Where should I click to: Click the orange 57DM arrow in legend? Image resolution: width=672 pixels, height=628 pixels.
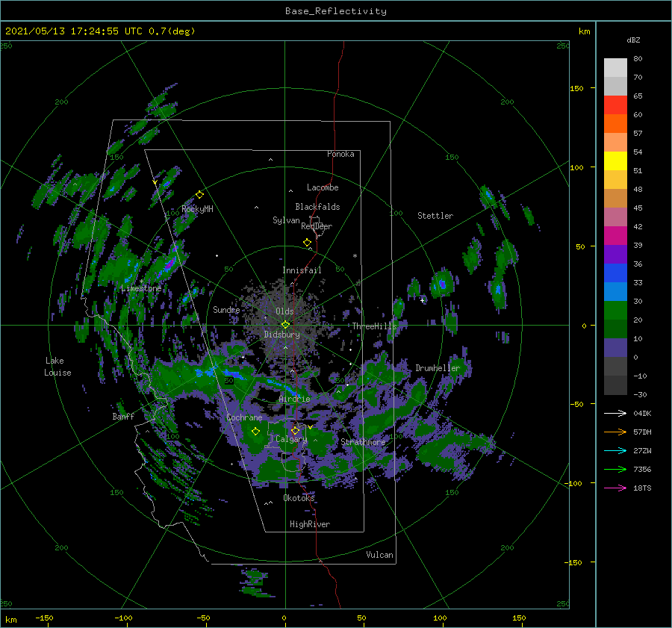(x=615, y=432)
